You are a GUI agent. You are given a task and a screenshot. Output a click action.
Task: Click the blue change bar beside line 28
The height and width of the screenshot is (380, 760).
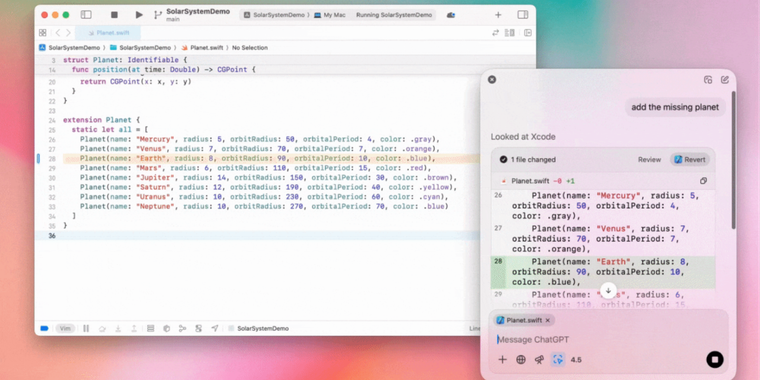(38, 158)
